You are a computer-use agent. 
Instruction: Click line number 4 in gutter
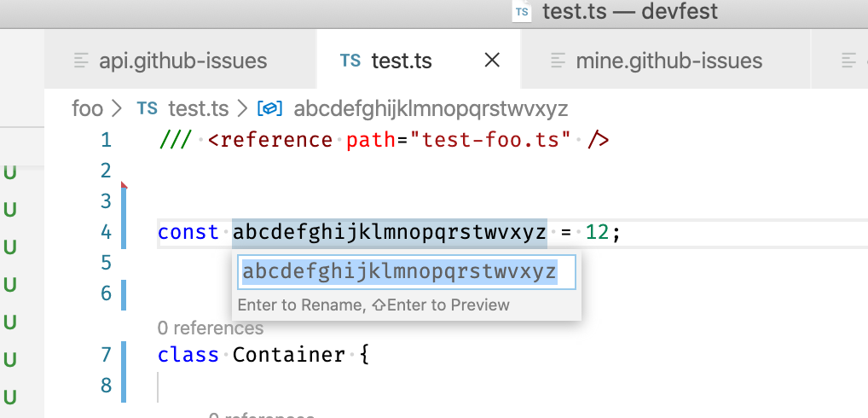click(105, 231)
